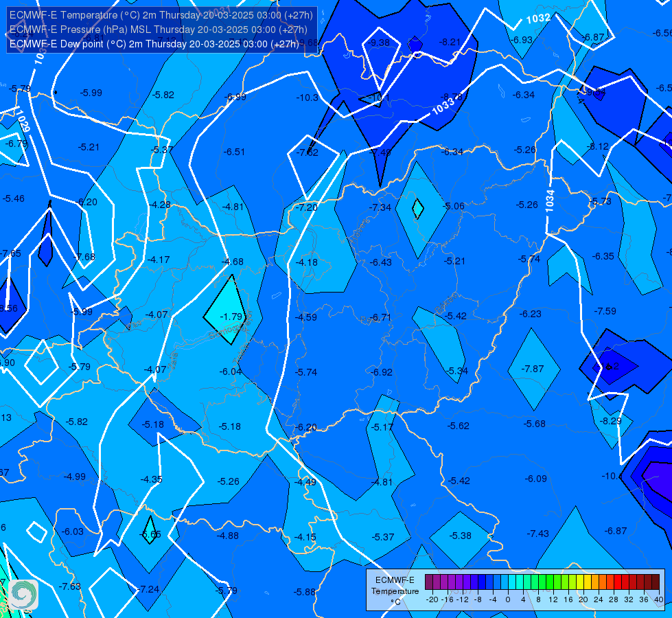Click the -6.71 temperature value
The width and height of the screenshot is (672, 618).
pyautogui.click(x=380, y=317)
